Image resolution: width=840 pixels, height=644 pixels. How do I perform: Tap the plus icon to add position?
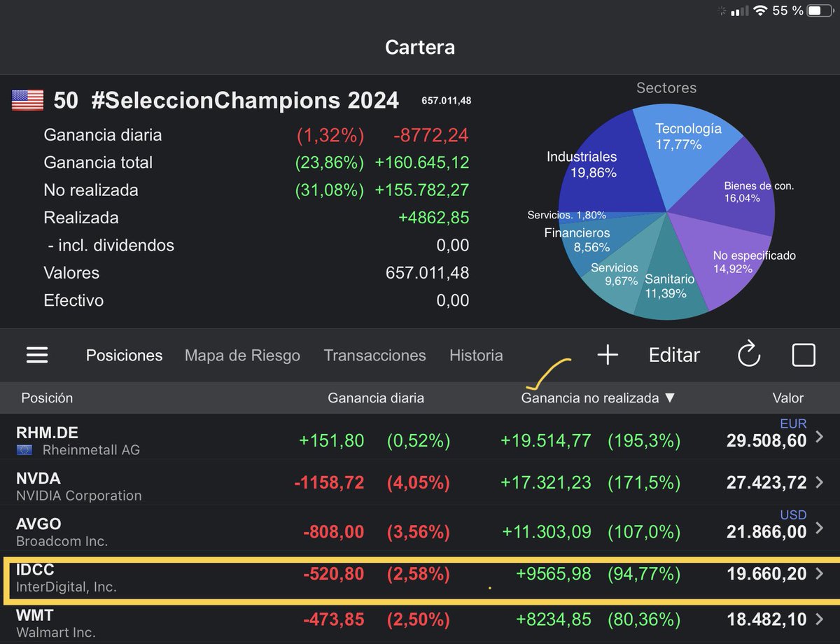pos(608,355)
